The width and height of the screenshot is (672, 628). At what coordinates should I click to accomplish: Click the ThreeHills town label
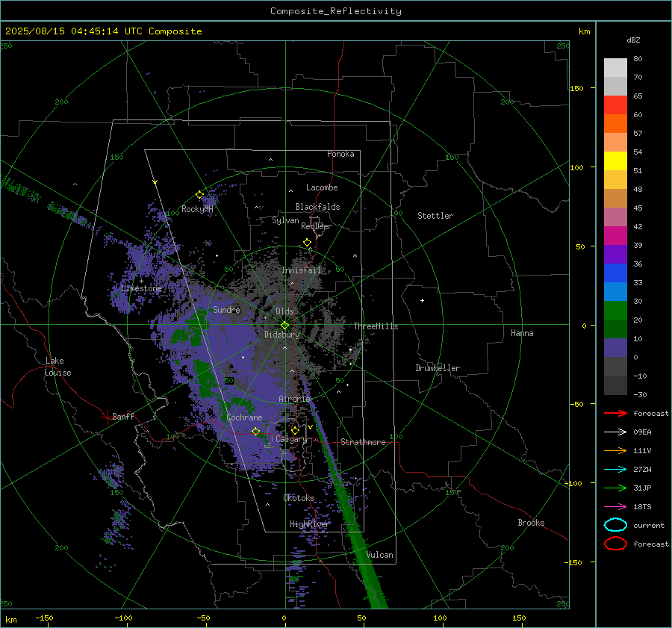coord(376,326)
